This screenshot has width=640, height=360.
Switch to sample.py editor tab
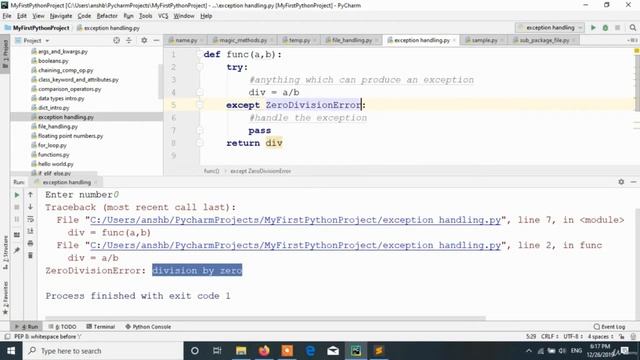[x=484, y=40]
